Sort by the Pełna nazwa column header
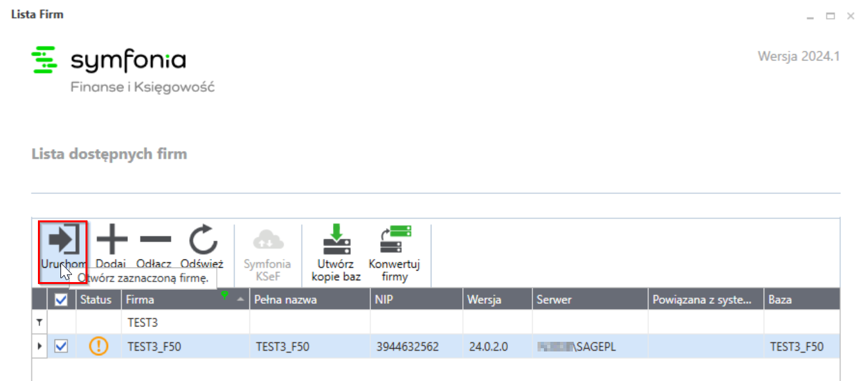 310,299
